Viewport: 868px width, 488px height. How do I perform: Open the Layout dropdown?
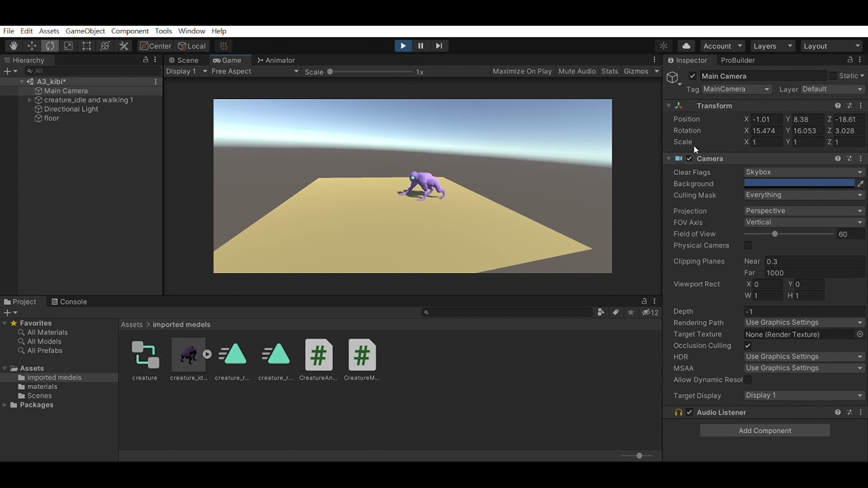point(831,46)
